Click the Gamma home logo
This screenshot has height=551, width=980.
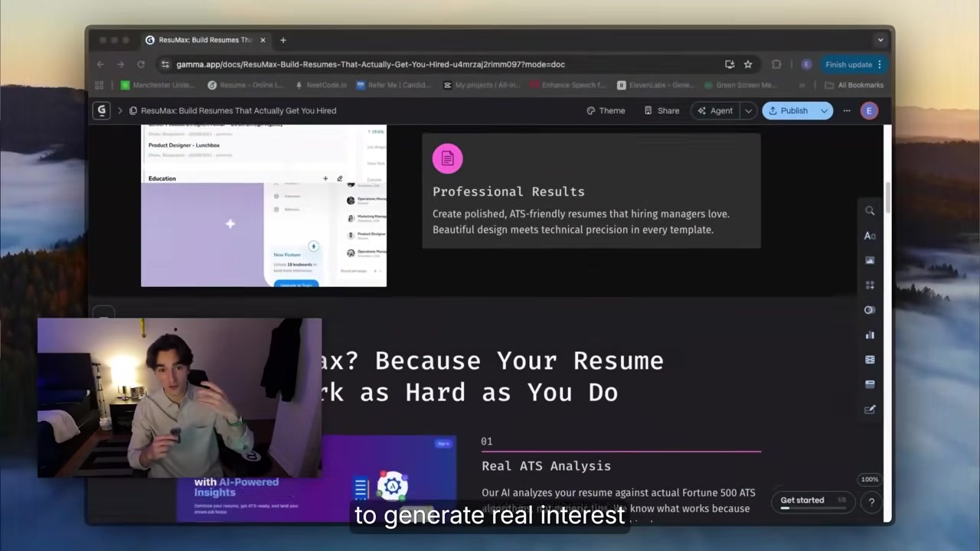[101, 110]
